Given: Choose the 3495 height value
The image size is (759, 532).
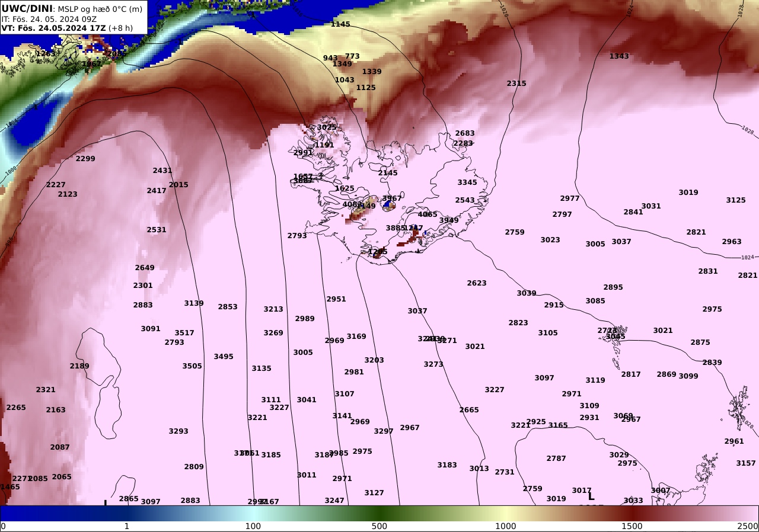Looking at the screenshot, I should click(x=224, y=357).
